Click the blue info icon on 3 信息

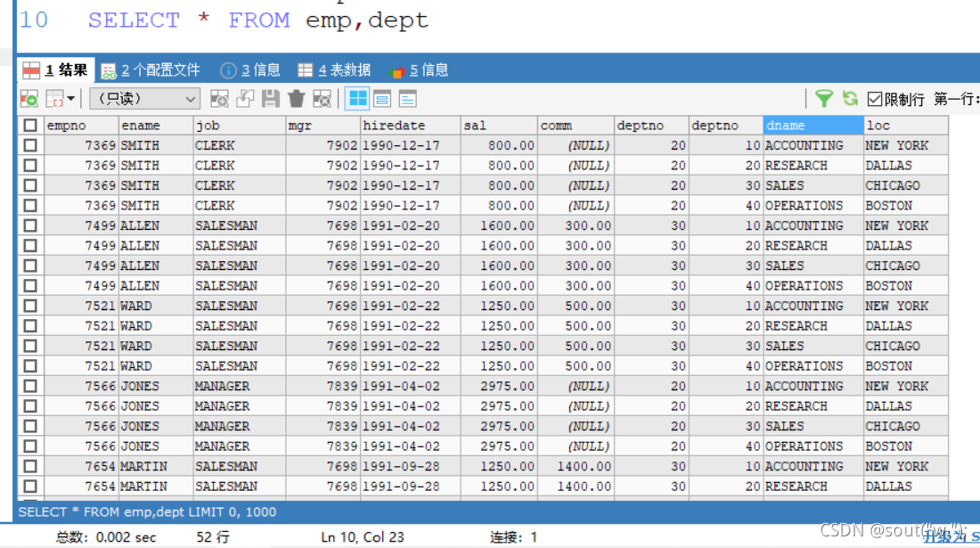tap(228, 70)
